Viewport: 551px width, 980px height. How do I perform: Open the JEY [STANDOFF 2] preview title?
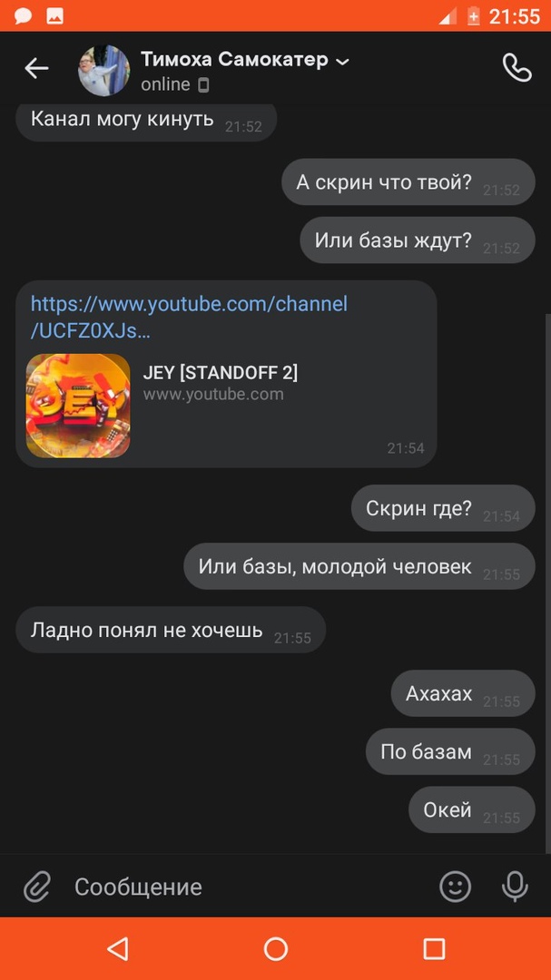pyautogui.click(x=221, y=373)
